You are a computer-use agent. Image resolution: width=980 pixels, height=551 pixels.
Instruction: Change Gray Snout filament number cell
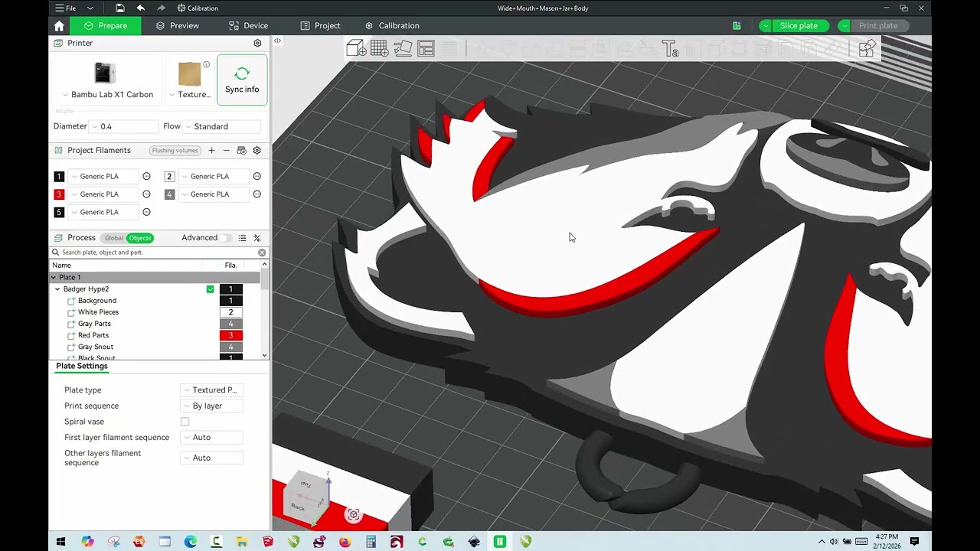(x=230, y=347)
